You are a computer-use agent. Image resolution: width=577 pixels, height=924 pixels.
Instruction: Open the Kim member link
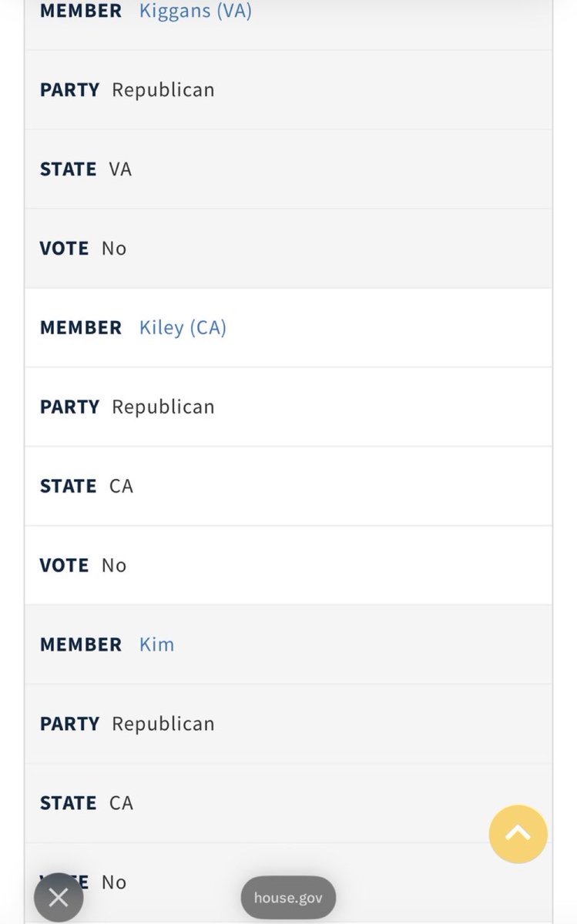point(156,644)
